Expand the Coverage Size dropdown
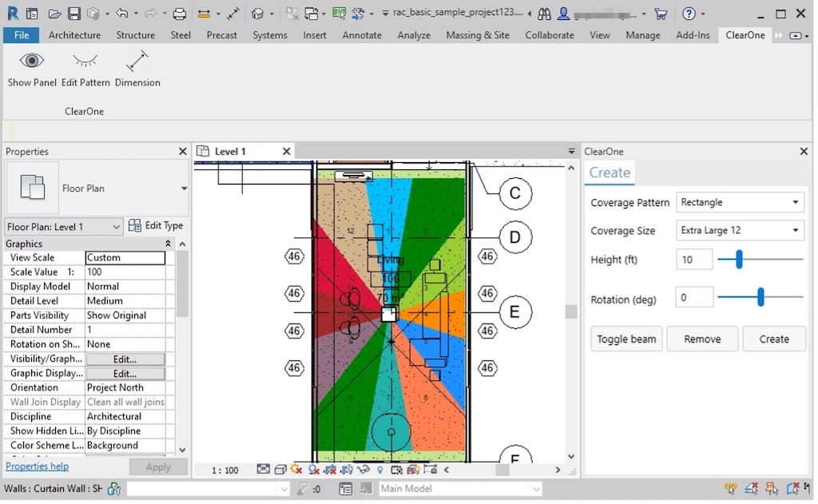Image resolution: width=818 pixels, height=504 pixels. click(x=740, y=231)
